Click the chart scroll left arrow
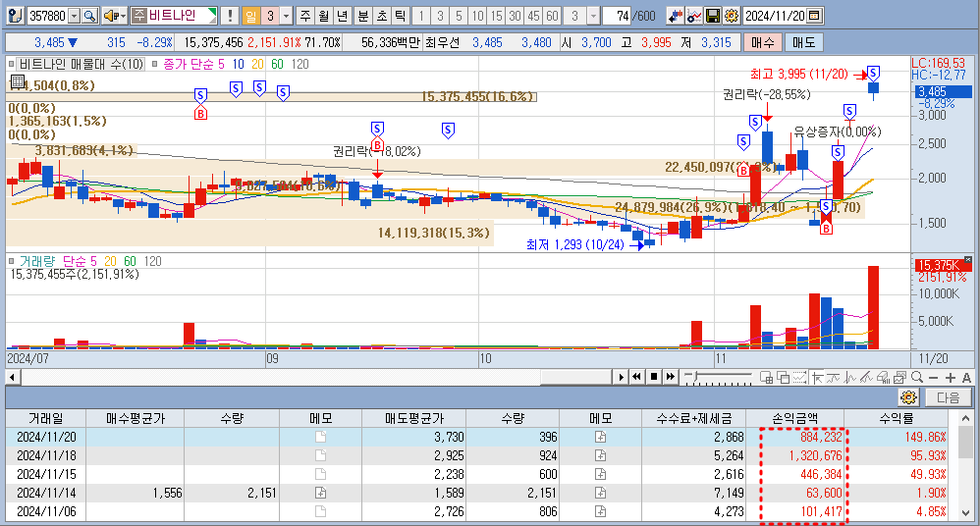980x526 pixels. click(x=13, y=377)
